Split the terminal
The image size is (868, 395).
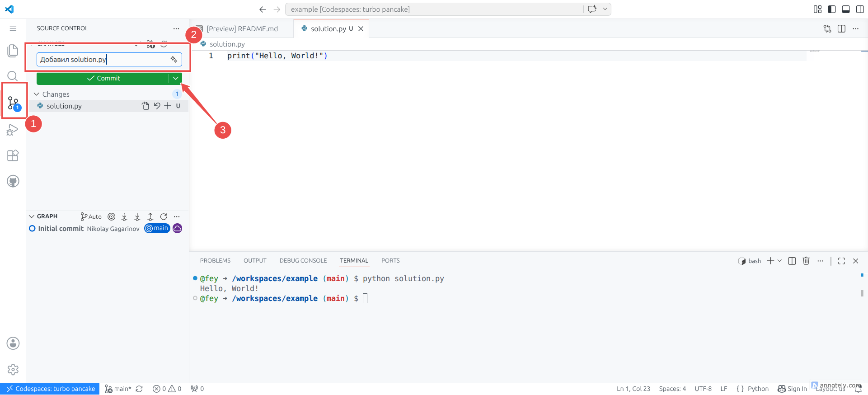point(792,261)
